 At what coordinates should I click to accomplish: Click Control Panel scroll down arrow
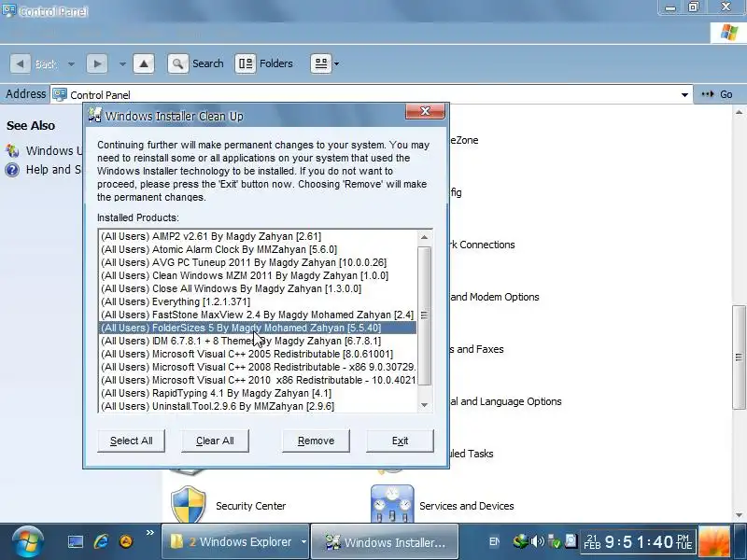[739, 515]
